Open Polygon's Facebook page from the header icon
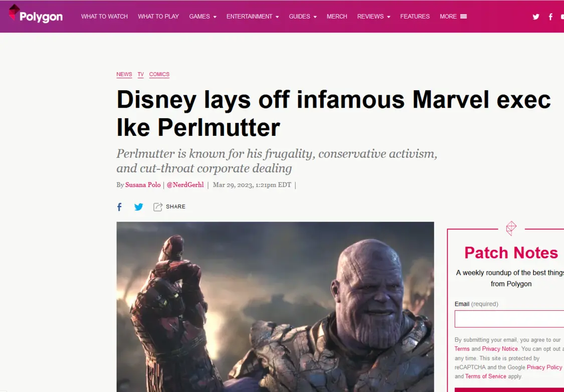The image size is (564, 392). [x=550, y=17]
